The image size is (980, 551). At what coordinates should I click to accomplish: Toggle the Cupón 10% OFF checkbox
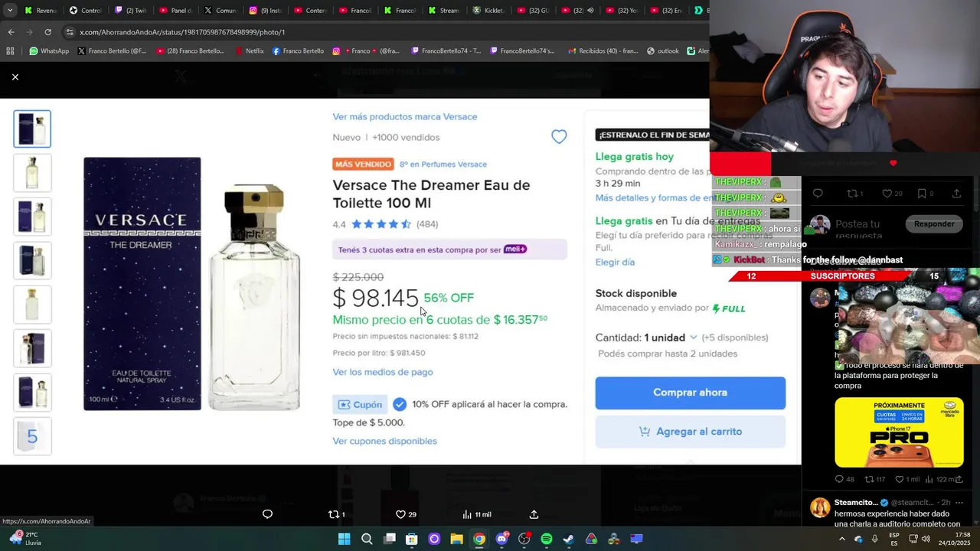click(400, 404)
